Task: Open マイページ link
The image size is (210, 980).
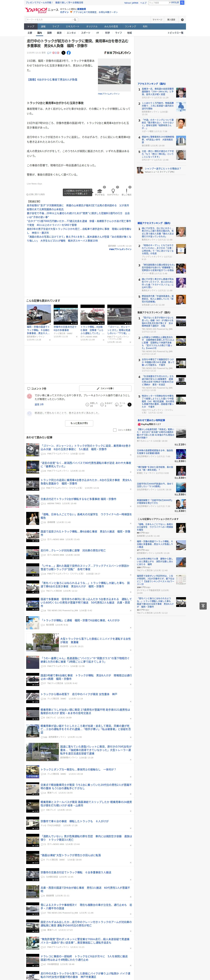Action: 157,20
